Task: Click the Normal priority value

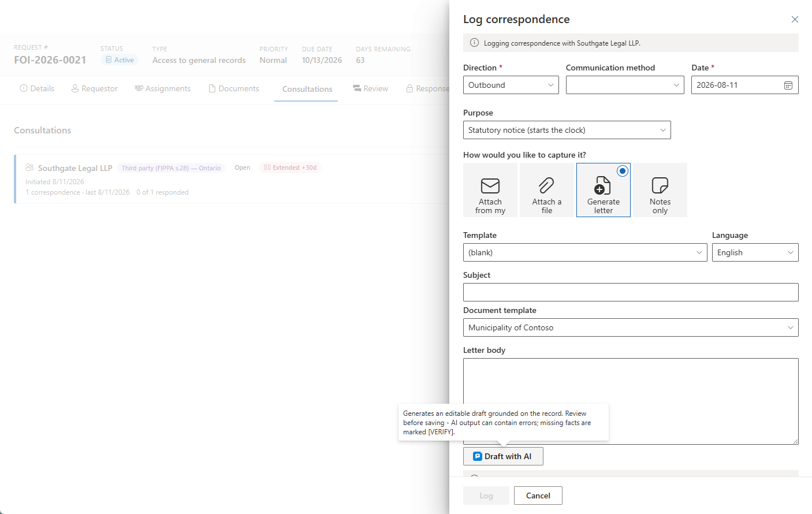Action: point(273,60)
